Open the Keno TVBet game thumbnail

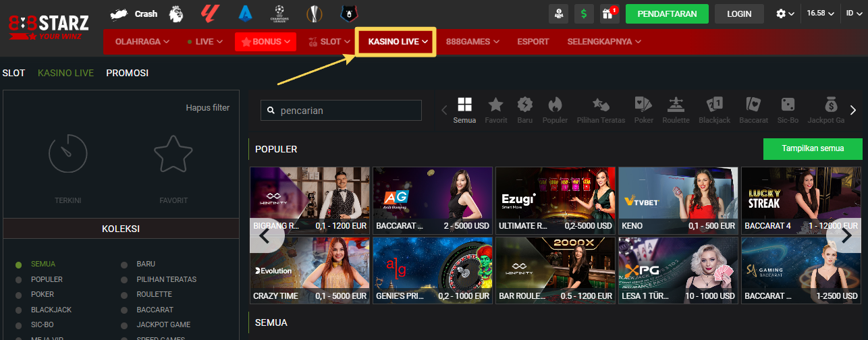pyautogui.click(x=678, y=200)
